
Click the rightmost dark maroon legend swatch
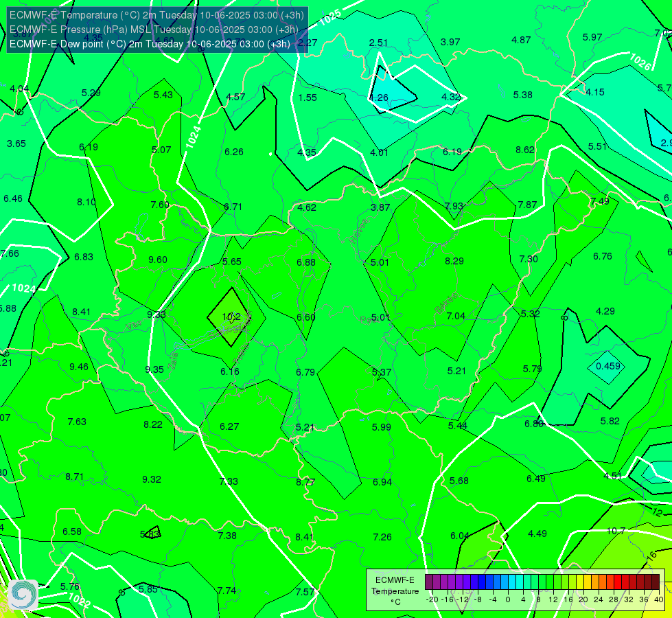[x=656, y=582]
